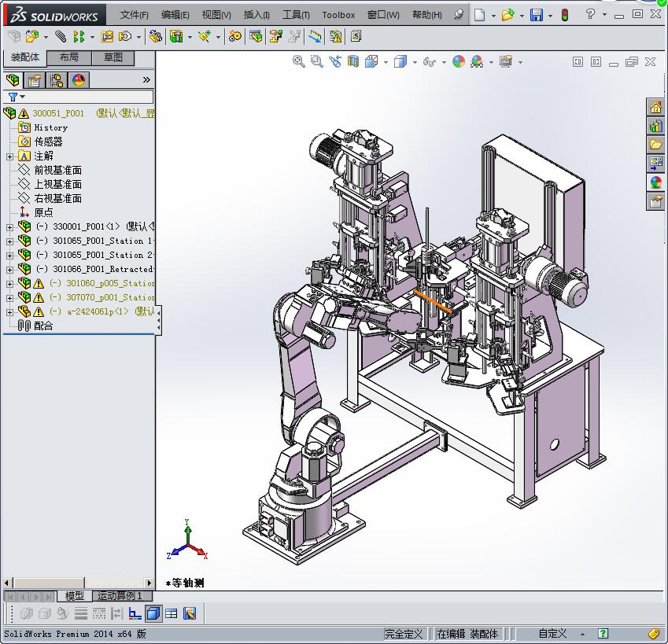Viewport: 668px width, 644px height.
Task: Click the Insert Components icon in assembly toolbar
Action: [32, 37]
